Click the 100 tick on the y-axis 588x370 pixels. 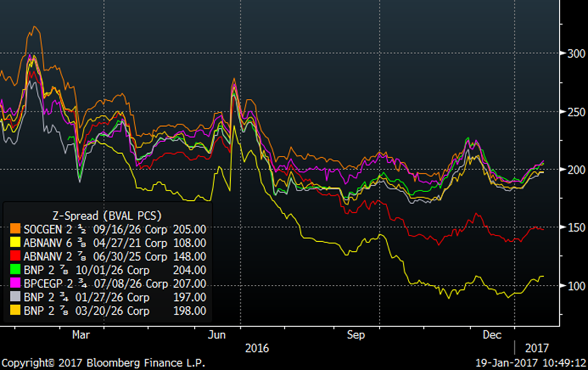(573, 287)
